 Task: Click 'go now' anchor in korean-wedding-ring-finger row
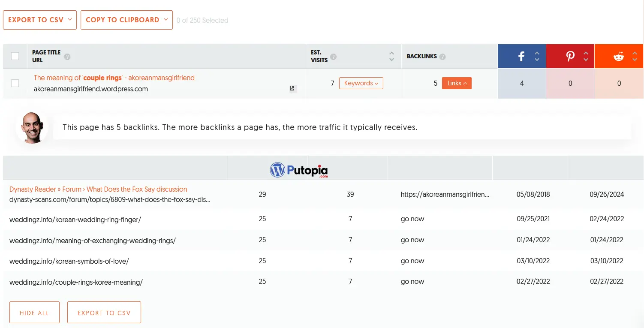coord(412,219)
